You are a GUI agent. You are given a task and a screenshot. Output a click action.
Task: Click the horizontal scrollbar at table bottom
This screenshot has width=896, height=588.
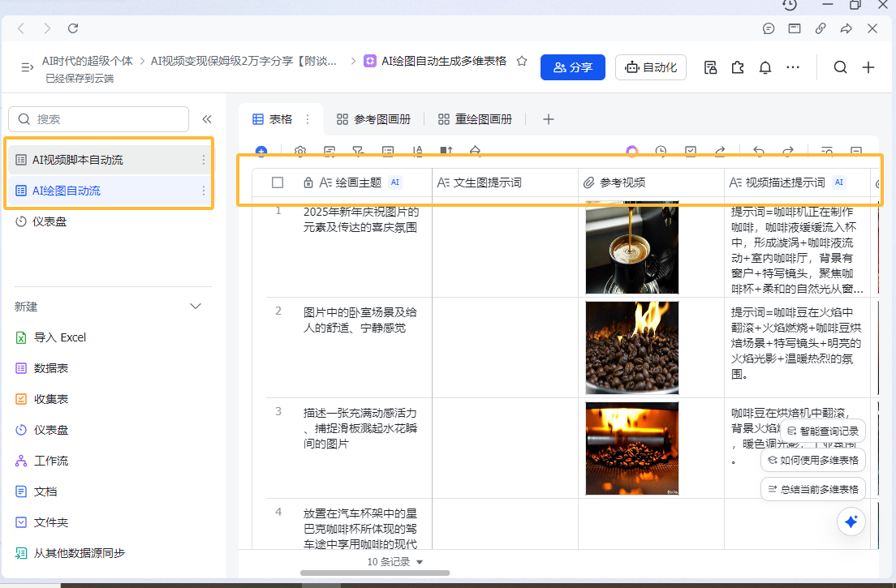pos(375,573)
